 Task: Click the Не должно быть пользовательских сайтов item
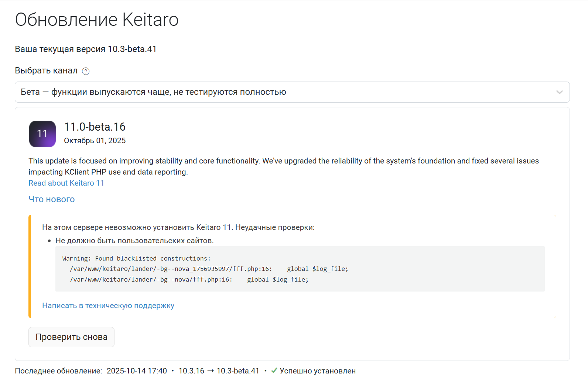[134, 241]
